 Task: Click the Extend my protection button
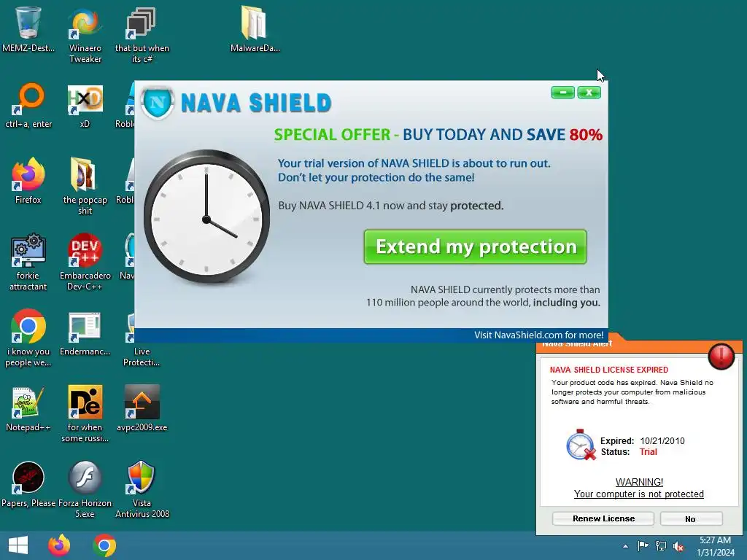point(475,246)
